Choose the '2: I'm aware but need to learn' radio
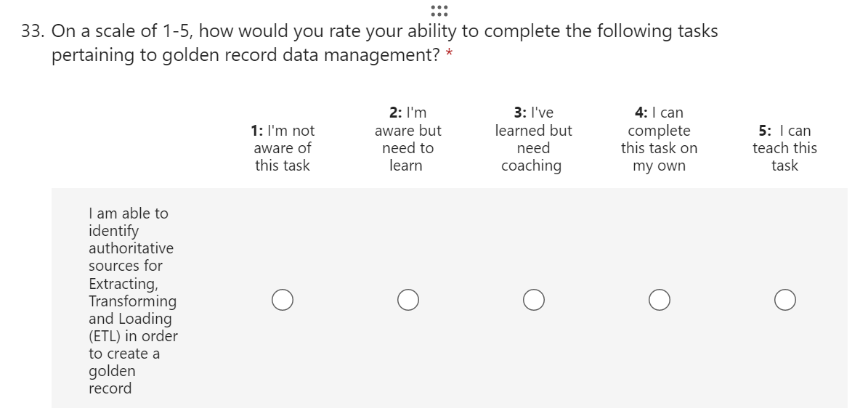Image resolution: width=868 pixels, height=408 pixels. coord(408,300)
